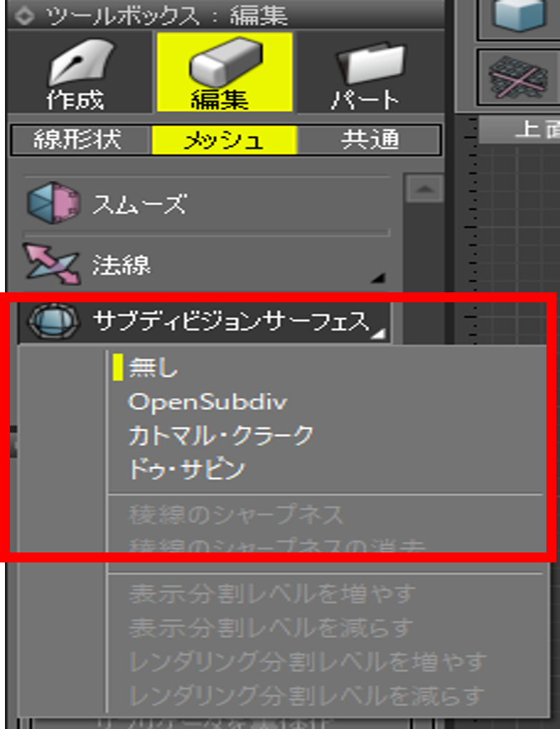
Task: Click the 法線 arrows icon
Action: (51, 264)
